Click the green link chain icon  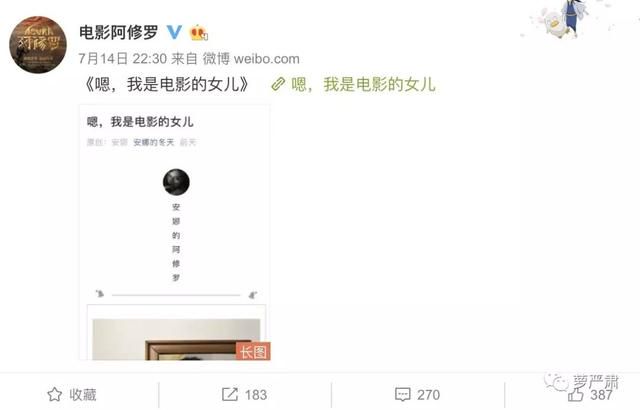[x=278, y=84]
